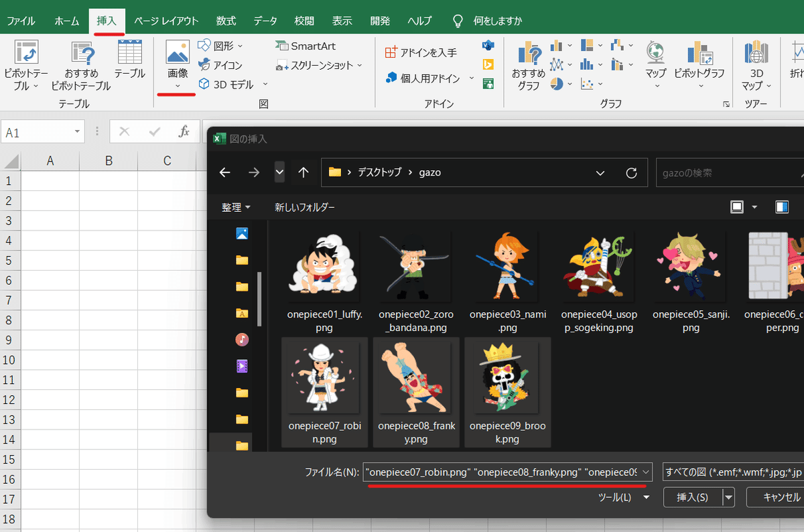
Task: Open the グラフ group dialog launcher
Action: 726,105
